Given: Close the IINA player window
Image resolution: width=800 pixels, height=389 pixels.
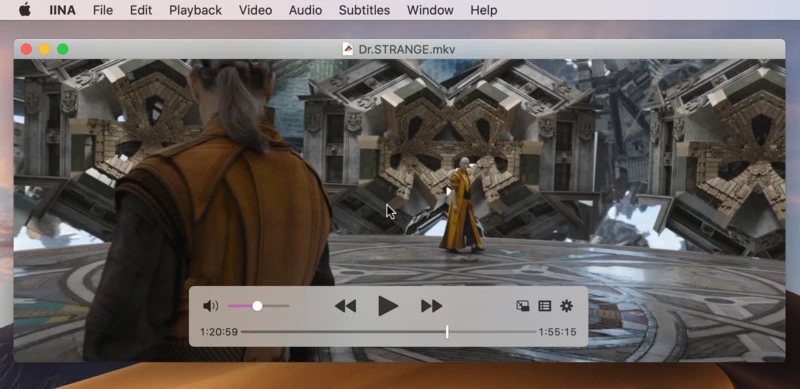Looking at the screenshot, I should click(27, 49).
